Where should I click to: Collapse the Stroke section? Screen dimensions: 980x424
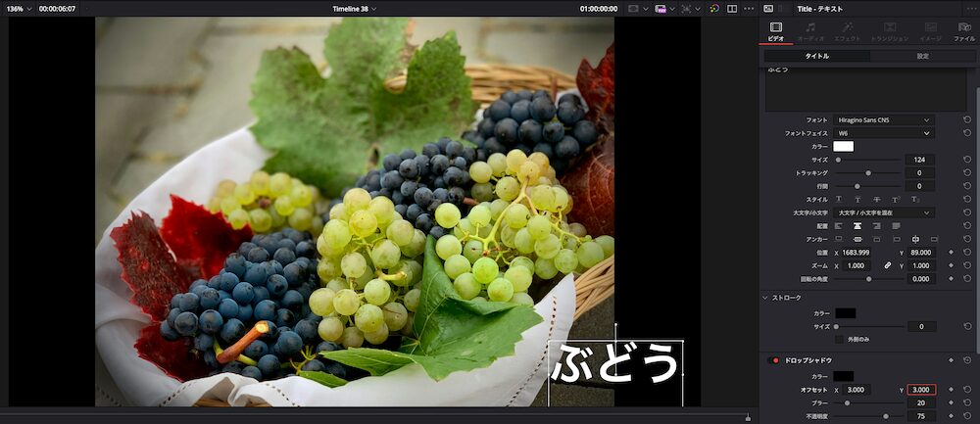pos(765,297)
